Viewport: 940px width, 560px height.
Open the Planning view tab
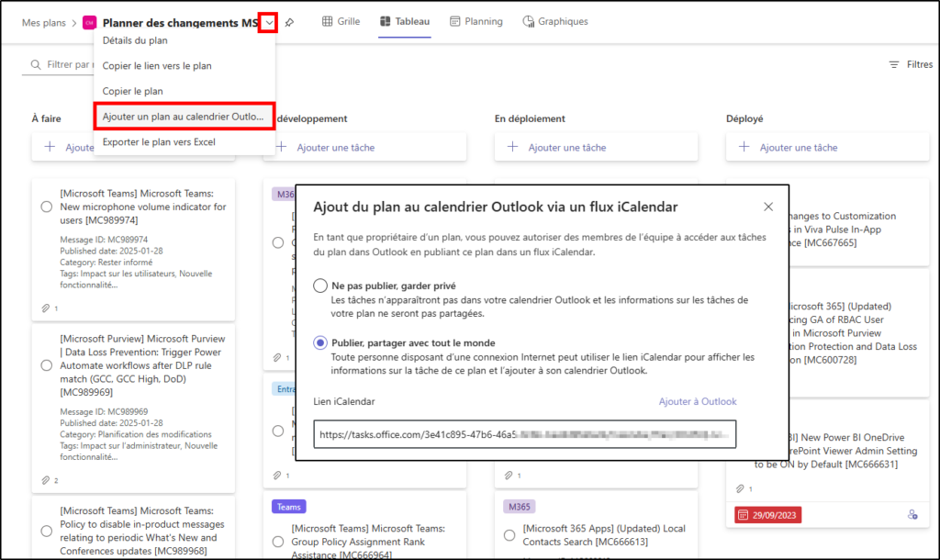click(x=476, y=22)
